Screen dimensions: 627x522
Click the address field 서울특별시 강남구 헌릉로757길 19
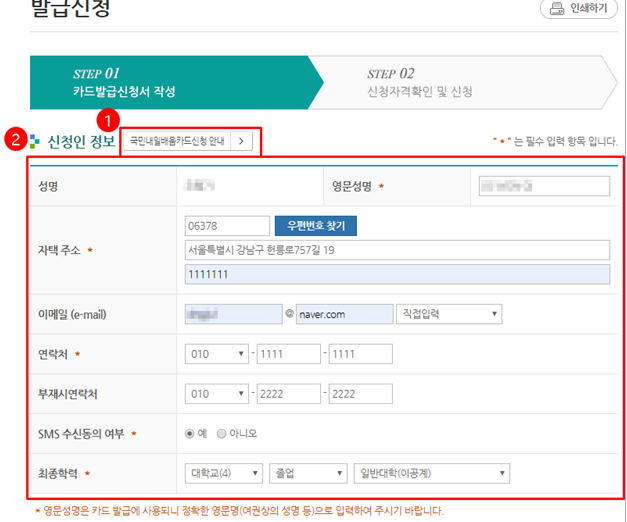coord(397,250)
